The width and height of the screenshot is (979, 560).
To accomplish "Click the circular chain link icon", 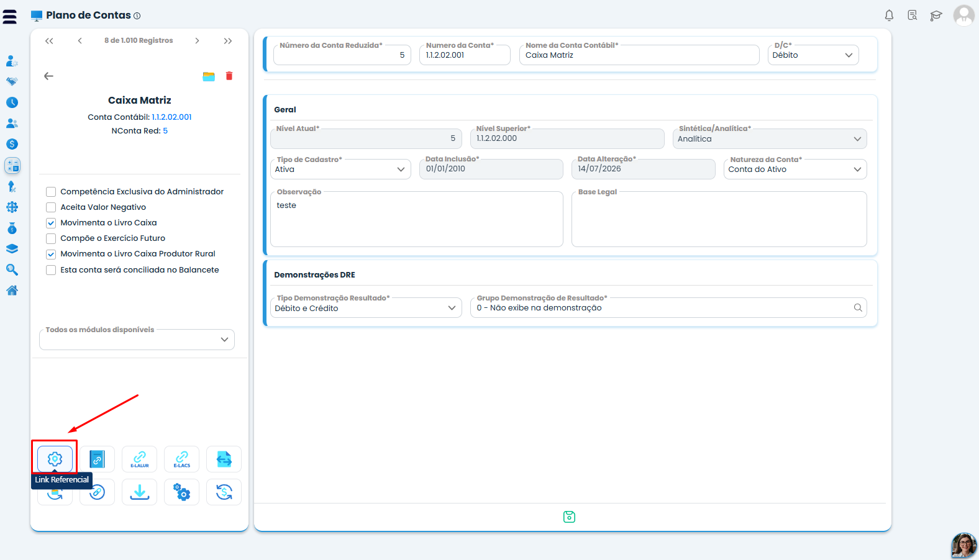I will pyautogui.click(x=97, y=493).
